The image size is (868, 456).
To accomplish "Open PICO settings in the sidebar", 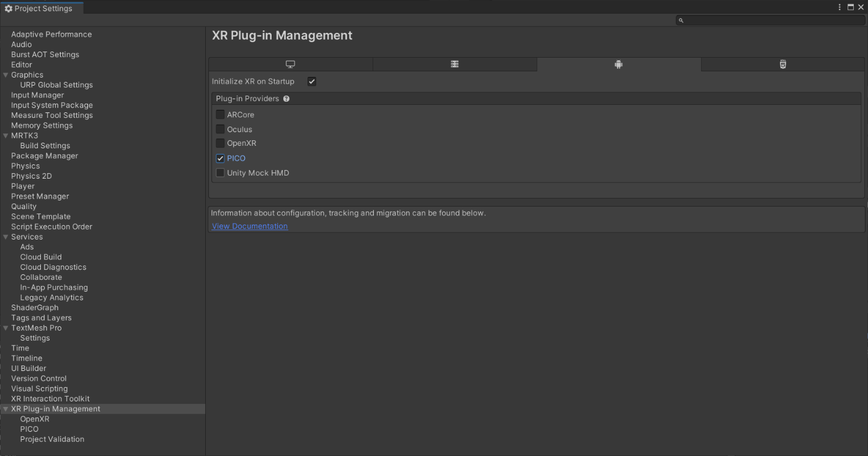I will click(x=29, y=429).
